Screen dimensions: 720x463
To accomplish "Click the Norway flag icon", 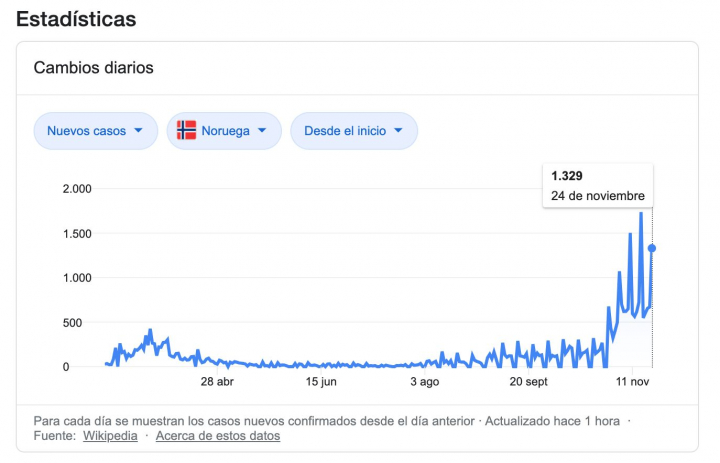I will [x=186, y=130].
